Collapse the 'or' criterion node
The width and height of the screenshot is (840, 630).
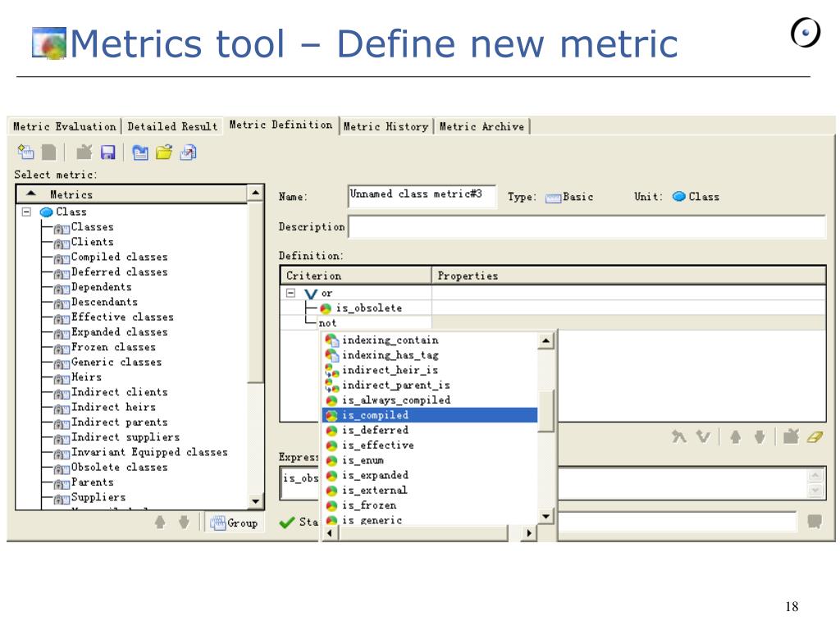[x=290, y=293]
